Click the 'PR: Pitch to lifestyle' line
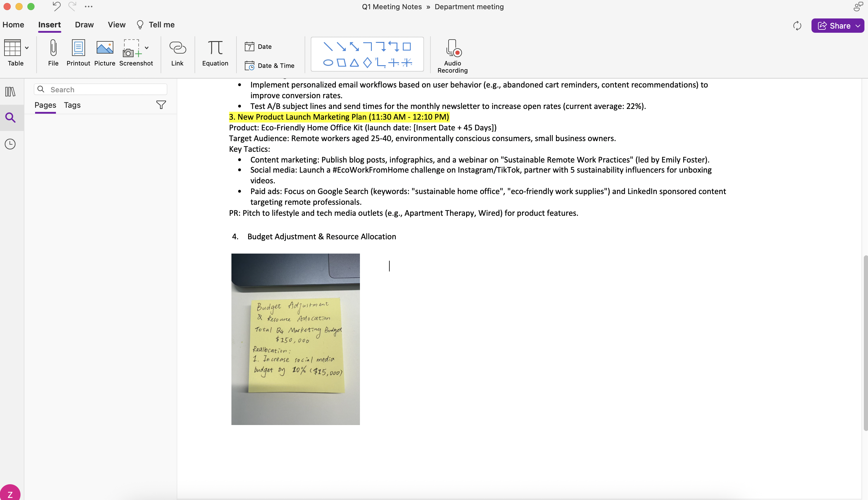Screen dimensions: 868x500 tap(404, 213)
